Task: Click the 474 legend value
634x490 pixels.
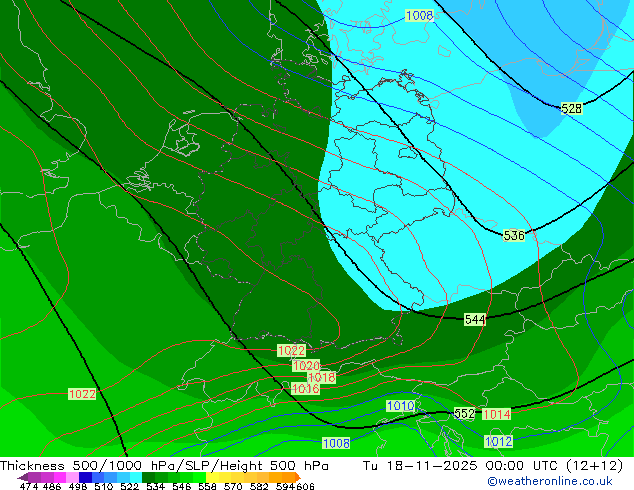Action: point(29,486)
